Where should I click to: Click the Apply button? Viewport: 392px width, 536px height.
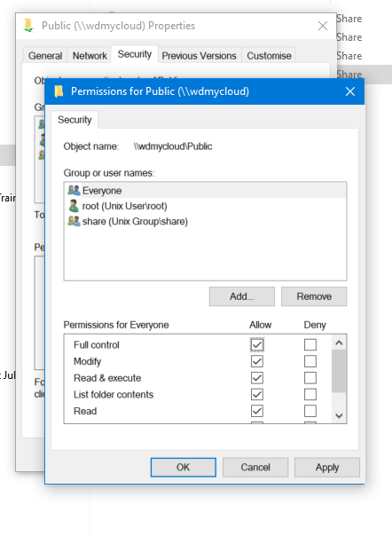point(327,468)
